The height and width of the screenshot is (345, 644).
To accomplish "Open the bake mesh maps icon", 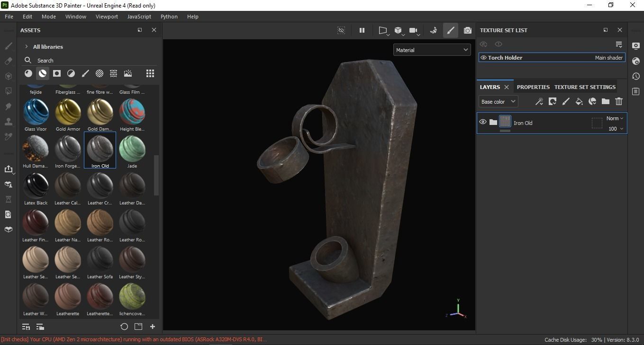I will (8, 185).
